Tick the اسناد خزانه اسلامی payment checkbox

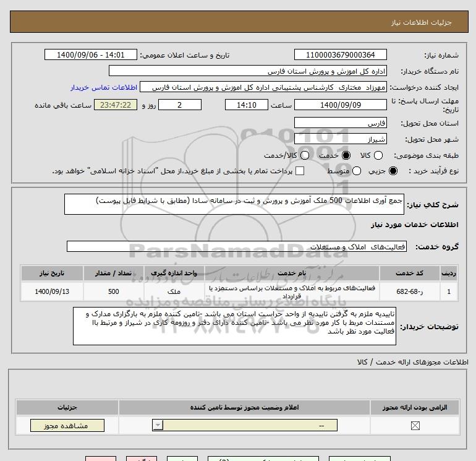click(300, 171)
